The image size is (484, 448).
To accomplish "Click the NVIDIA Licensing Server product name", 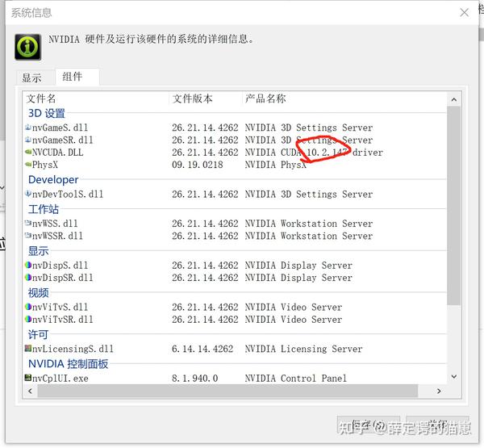I will [x=304, y=349].
